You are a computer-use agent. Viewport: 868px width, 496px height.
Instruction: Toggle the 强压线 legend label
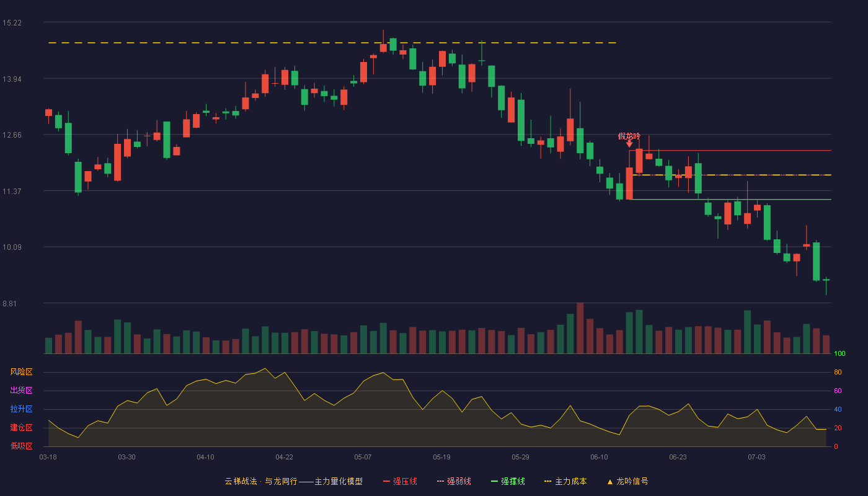coord(405,482)
